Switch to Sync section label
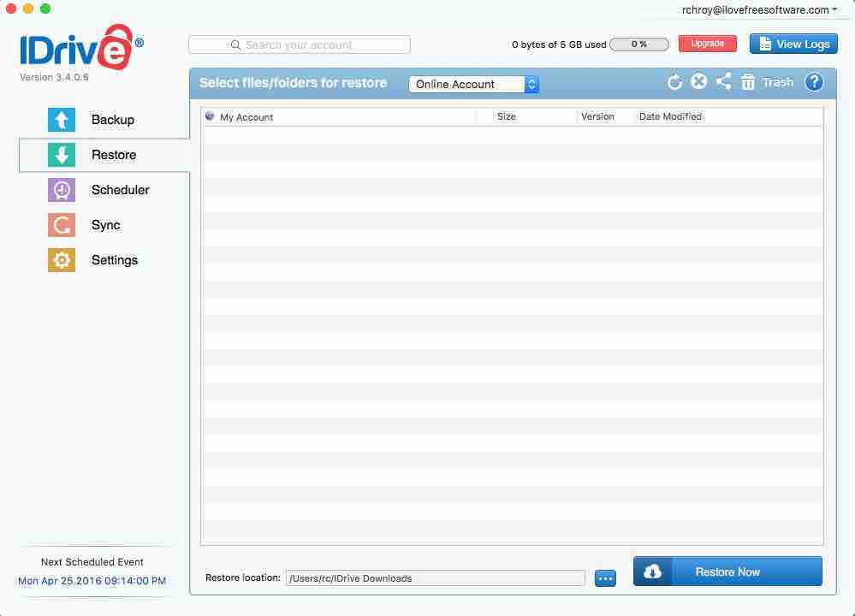 click(106, 225)
